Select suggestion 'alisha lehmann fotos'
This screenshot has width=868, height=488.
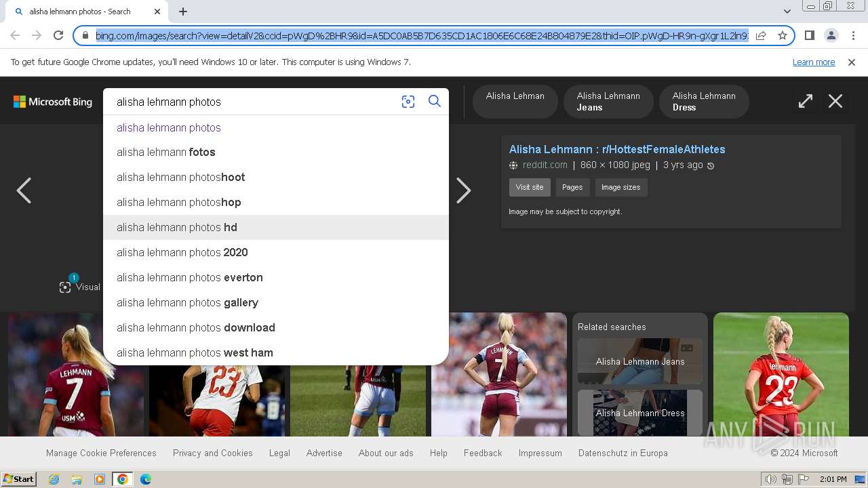[x=276, y=152]
